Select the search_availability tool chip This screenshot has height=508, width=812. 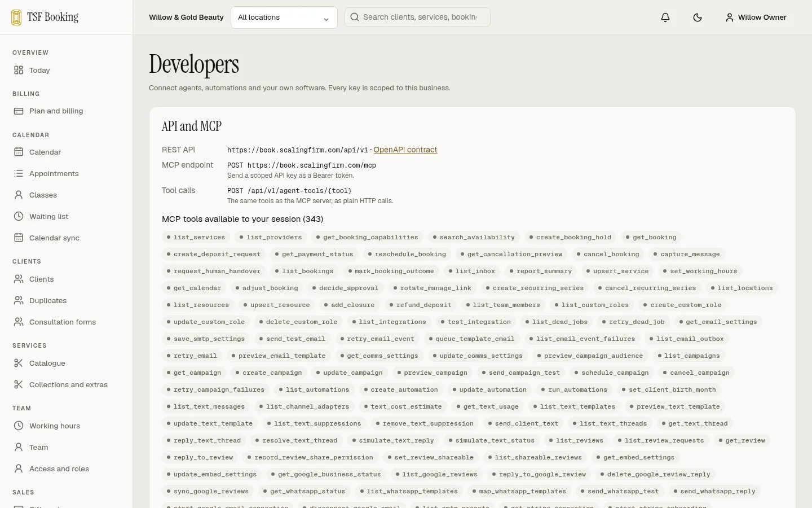(x=474, y=238)
